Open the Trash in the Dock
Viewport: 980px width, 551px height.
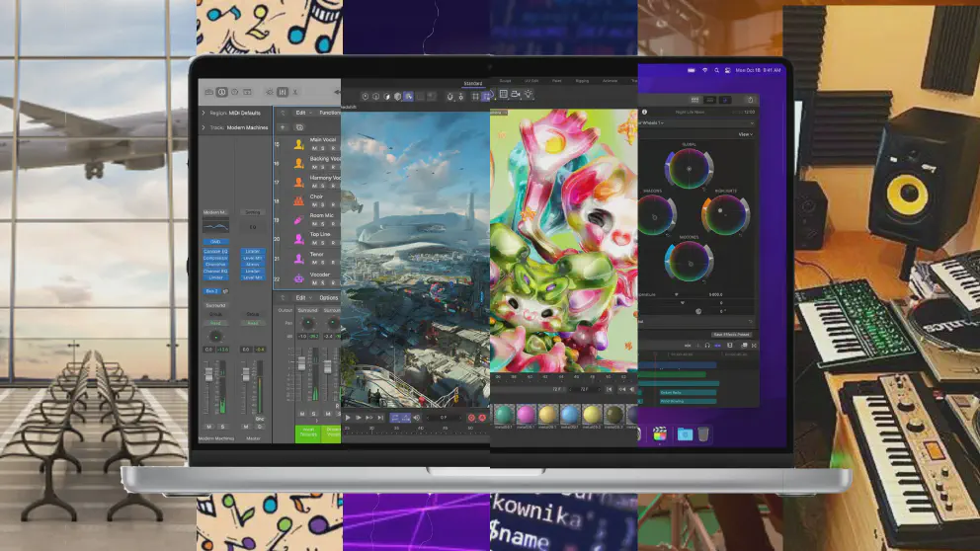click(x=703, y=433)
